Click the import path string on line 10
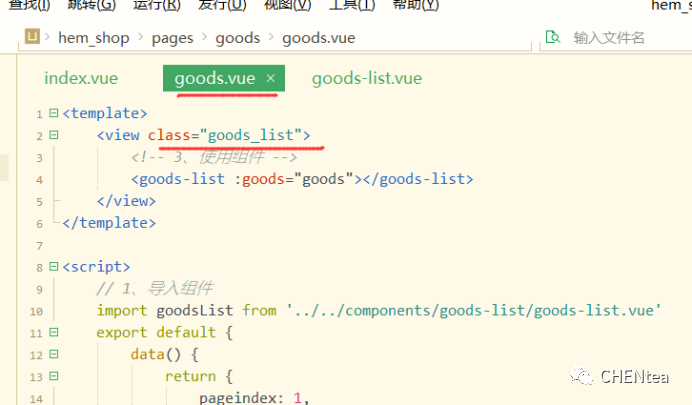The width and height of the screenshot is (692, 405). [x=474, y=311]
